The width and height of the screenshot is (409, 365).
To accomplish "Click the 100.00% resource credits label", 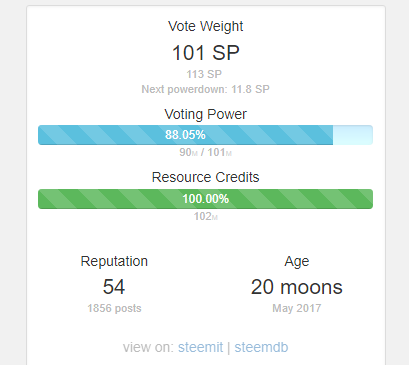I will pyautogui.click(x=206, y=199).
